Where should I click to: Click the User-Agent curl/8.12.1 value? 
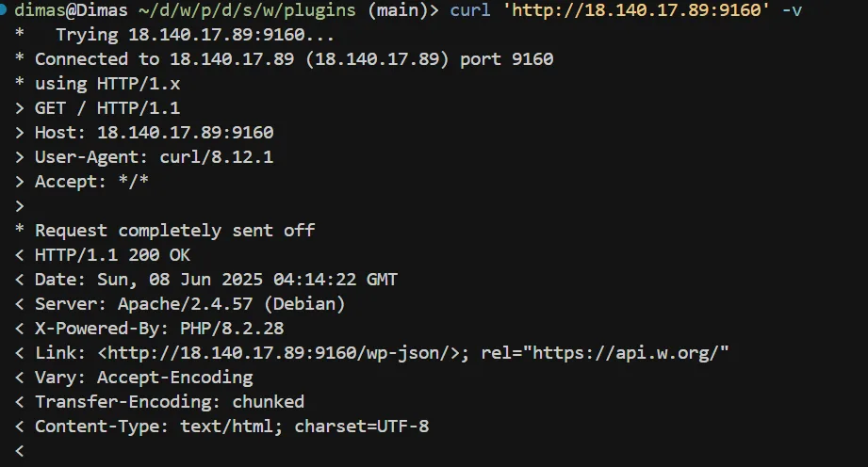tap(217, 157)
